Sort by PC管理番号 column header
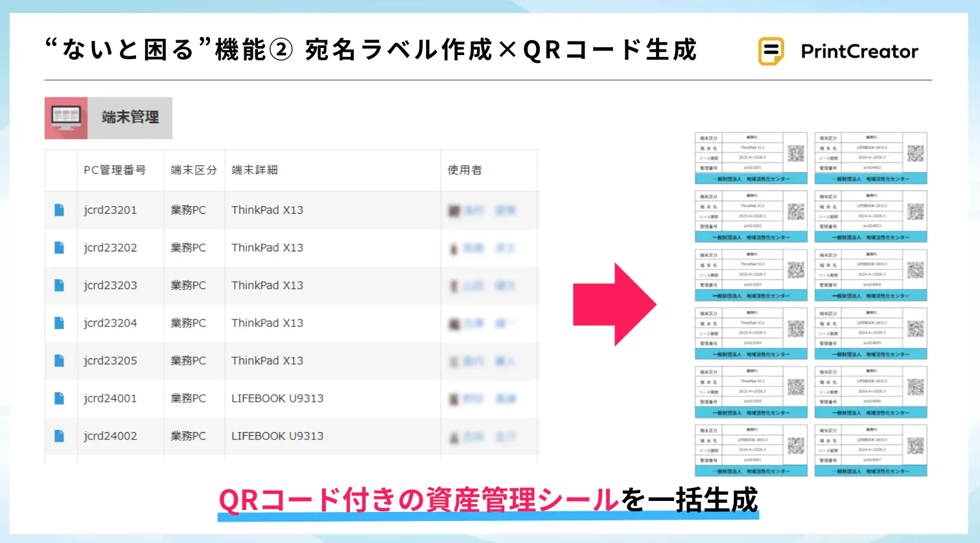 tap(115, 170)
